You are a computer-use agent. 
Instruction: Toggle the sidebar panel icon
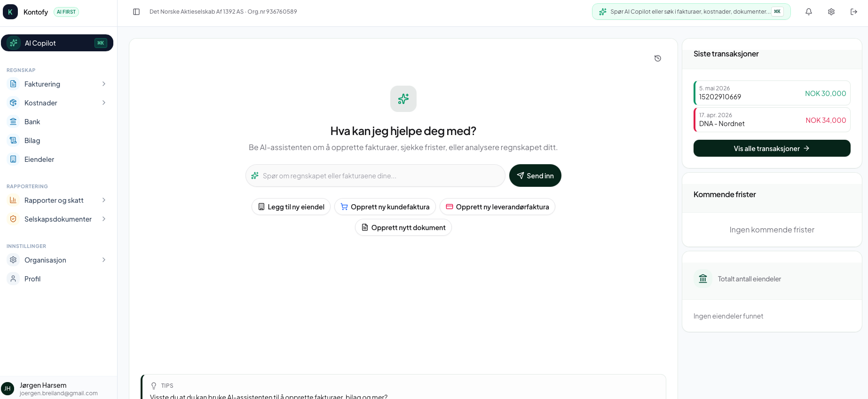click(x=136, y=12)
